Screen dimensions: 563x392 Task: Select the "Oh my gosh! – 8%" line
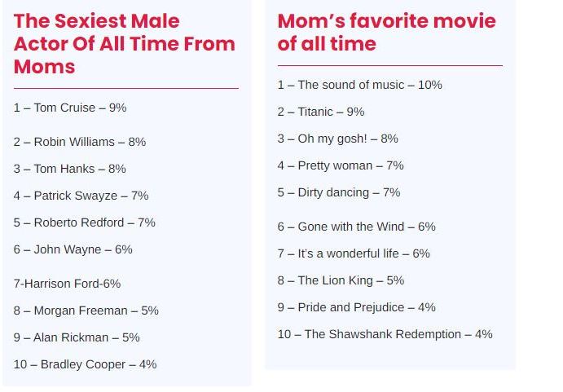coord(337,139)
